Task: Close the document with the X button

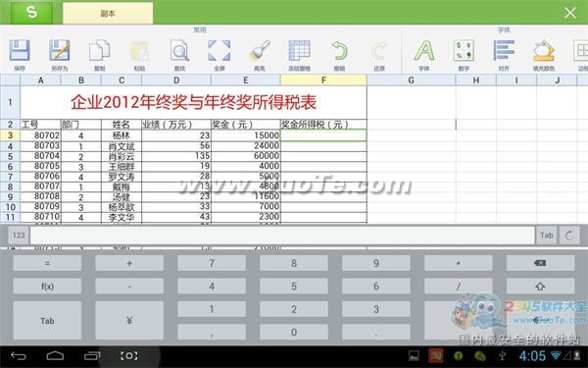Action: click(570, 13)
